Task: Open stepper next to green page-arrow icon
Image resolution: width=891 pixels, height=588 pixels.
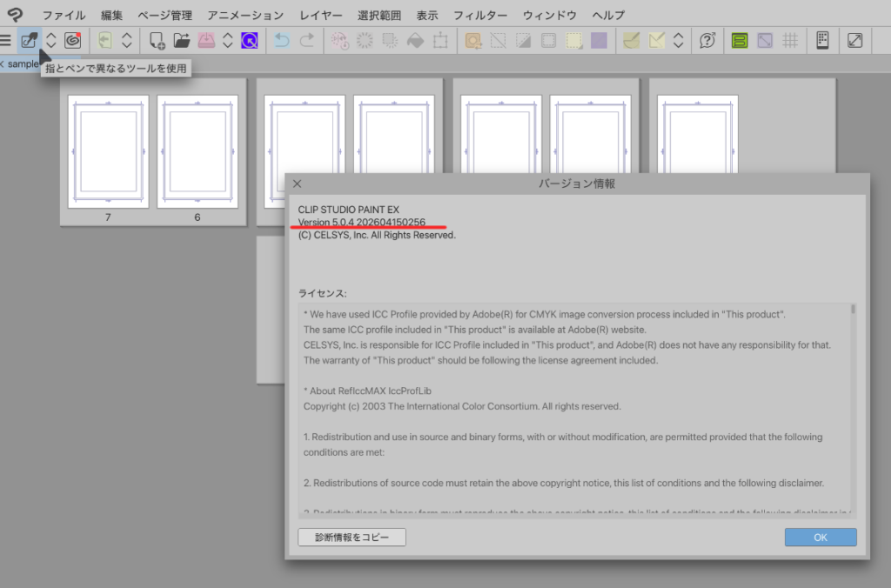Action: [x=127, y=40]
